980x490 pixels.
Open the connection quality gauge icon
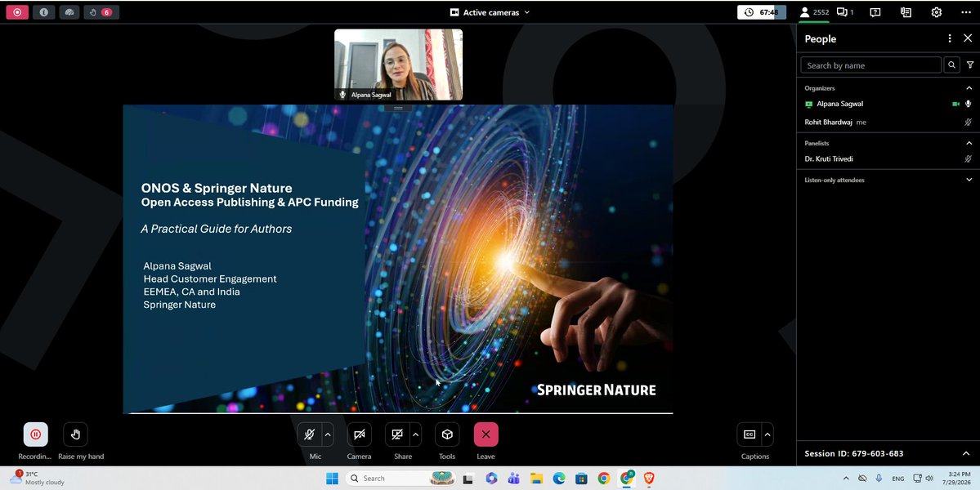coord(69,12)
